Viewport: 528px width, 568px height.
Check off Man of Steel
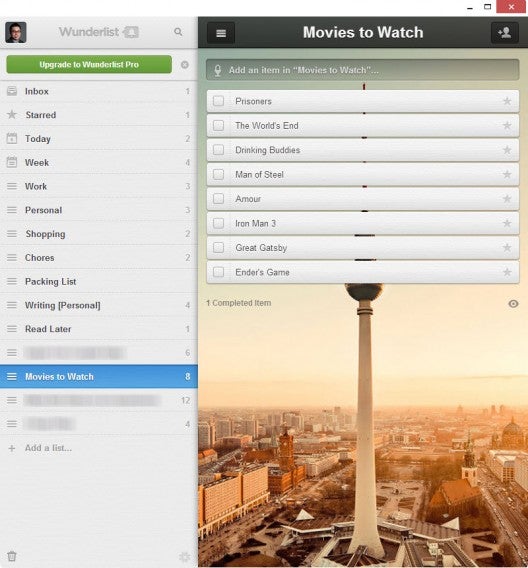tap(218, 175)
